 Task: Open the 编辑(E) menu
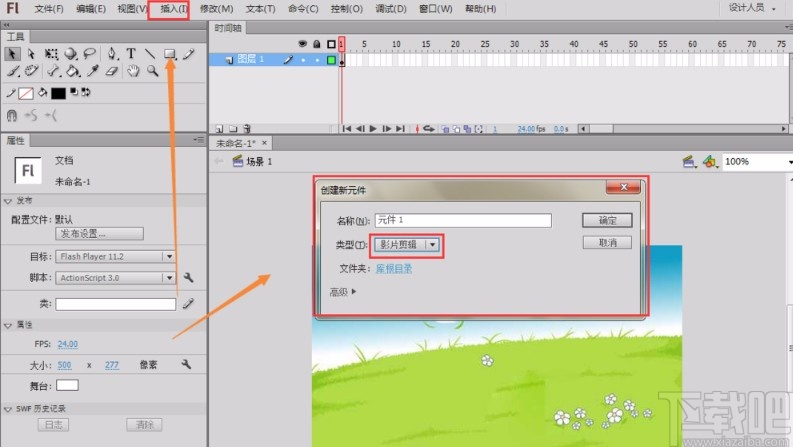(91, 9)
